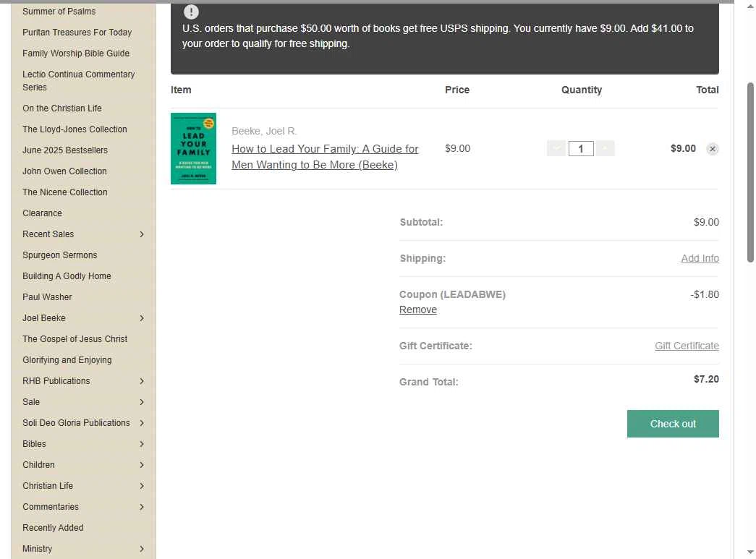Open Commentaries category link

[x=51, y=506]
